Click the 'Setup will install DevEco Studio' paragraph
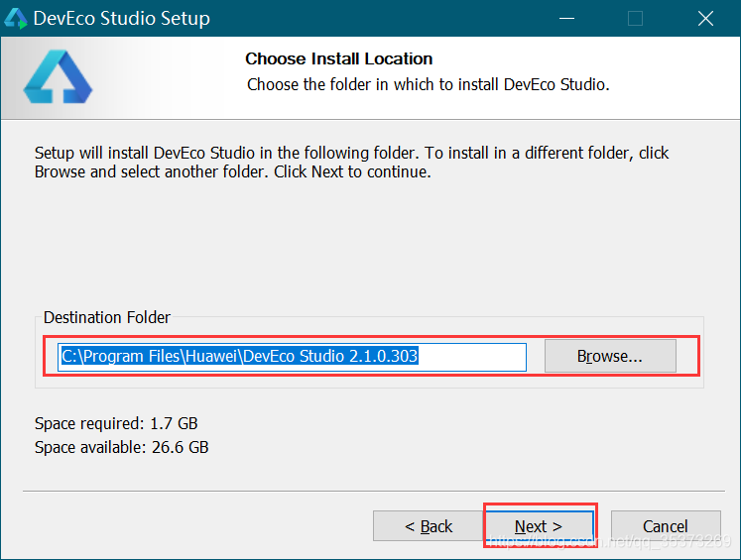The height and width of the screenshot is (560, 741). pos(351,163)
